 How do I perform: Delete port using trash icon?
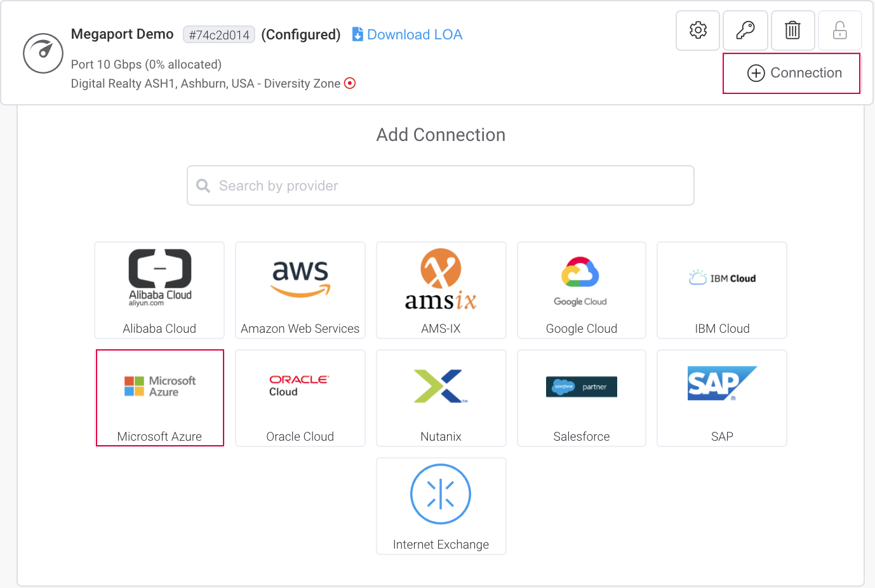click(792, 30)
